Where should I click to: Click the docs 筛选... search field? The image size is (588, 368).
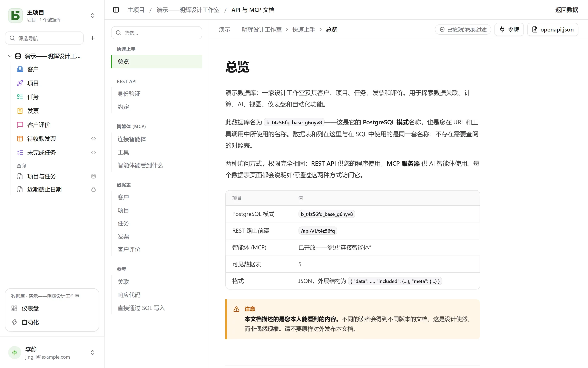coord(156,33)
